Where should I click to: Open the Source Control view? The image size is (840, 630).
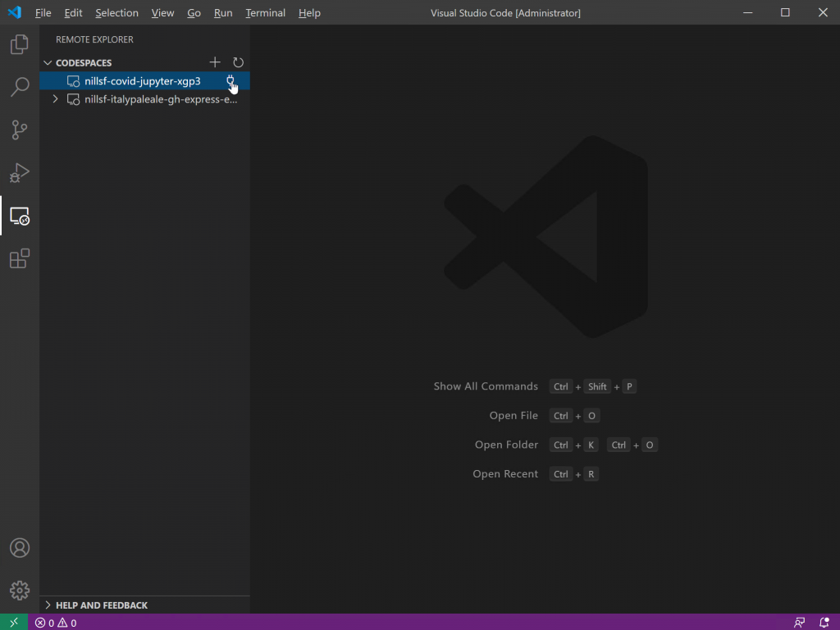20,130
